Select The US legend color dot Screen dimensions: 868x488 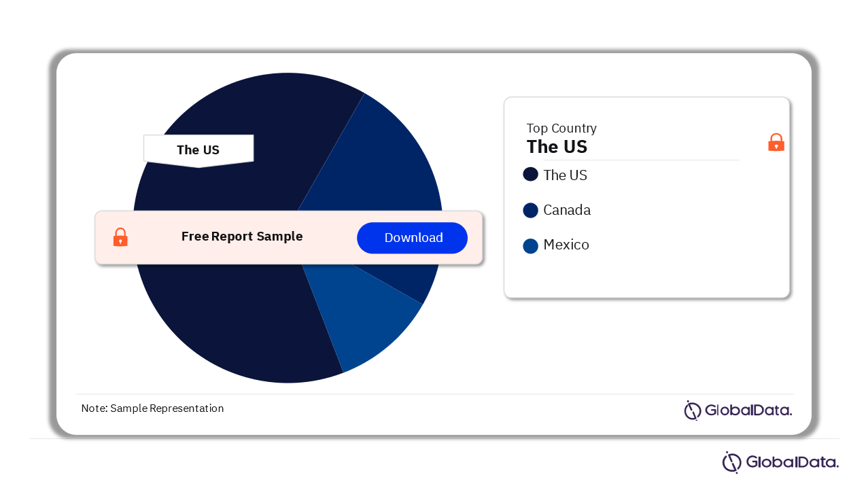531,175
